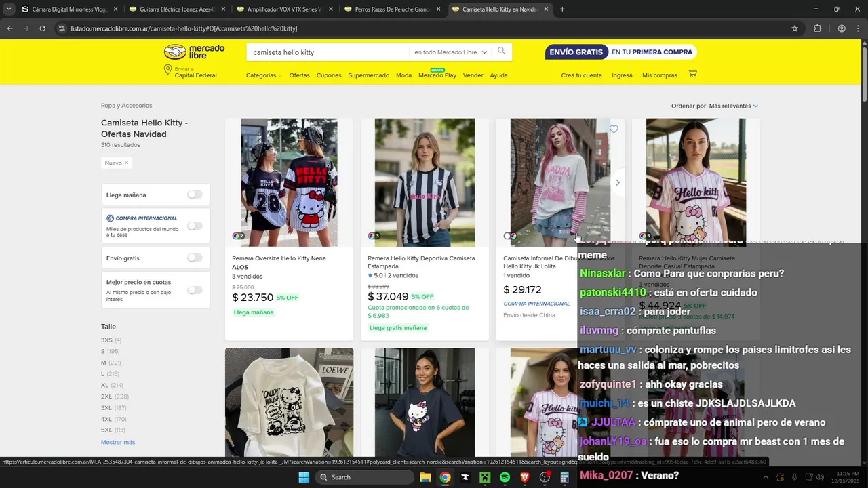Switch to Guitarra Eléctrica Ibanez tab

176,9
